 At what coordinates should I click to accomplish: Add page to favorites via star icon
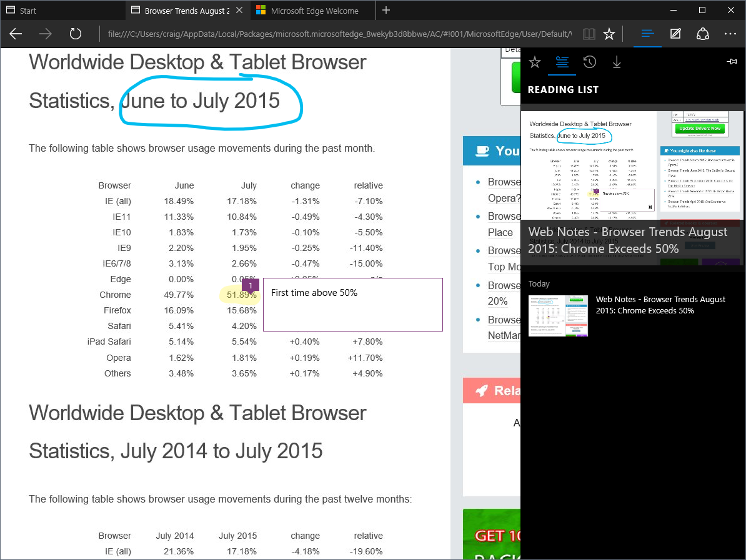609,34
